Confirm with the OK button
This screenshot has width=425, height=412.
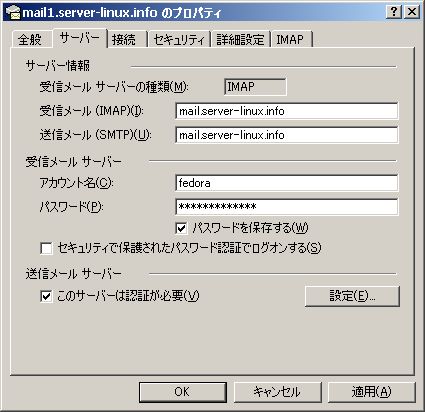[183, 392]
